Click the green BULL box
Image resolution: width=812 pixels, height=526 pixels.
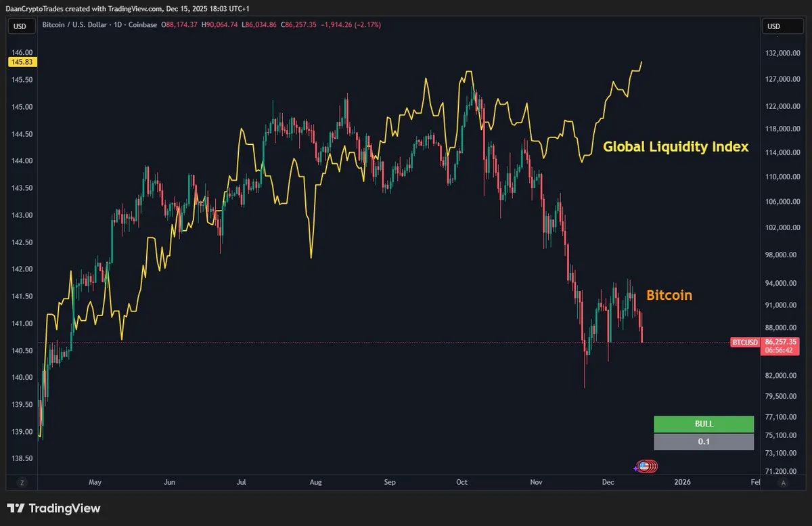(x=704, y=424)
